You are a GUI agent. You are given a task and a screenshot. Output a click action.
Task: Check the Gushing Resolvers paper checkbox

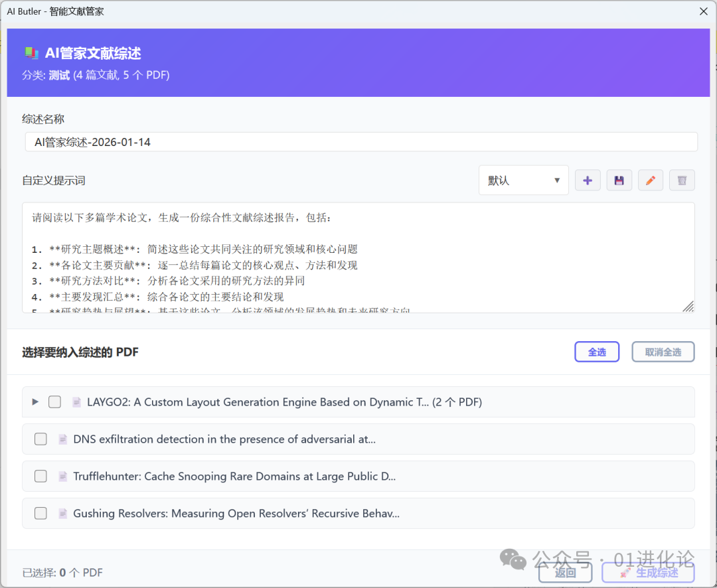pyautogui.click(x=40, y=513)
